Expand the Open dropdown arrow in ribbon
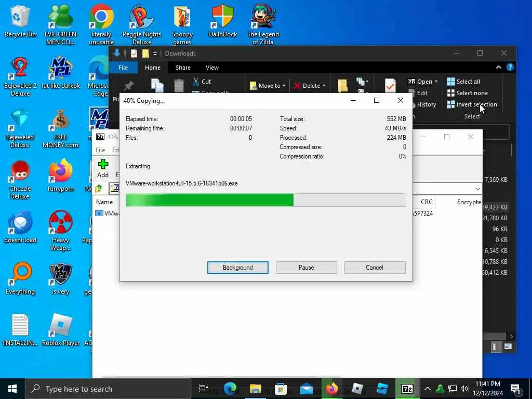The image size is (532, 399). [x=436, y=82]
